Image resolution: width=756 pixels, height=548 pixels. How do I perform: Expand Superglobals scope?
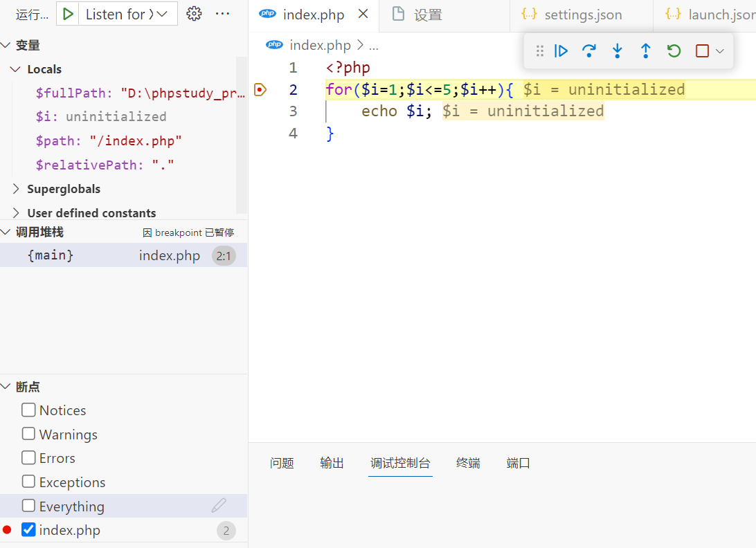[x=15, y=189]
